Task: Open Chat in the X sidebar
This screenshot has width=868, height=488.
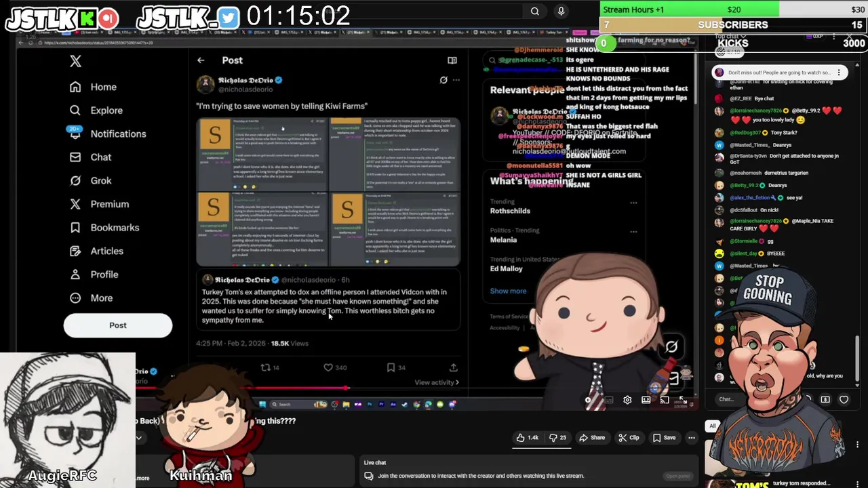Action: coord(92,157)
